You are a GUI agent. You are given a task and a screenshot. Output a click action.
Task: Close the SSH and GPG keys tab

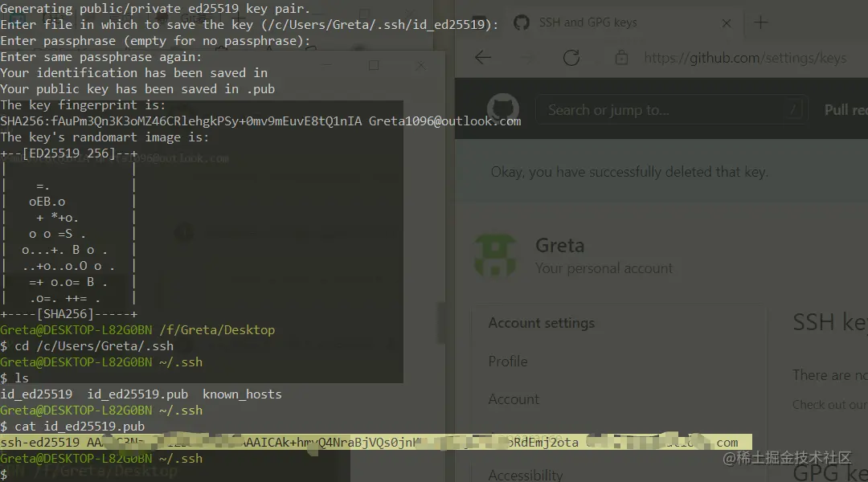pos(727,23)
